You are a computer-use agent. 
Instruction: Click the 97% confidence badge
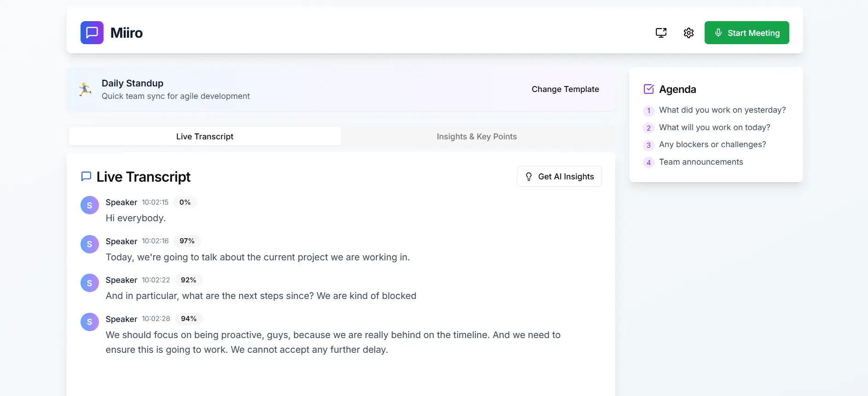point(187,241)
